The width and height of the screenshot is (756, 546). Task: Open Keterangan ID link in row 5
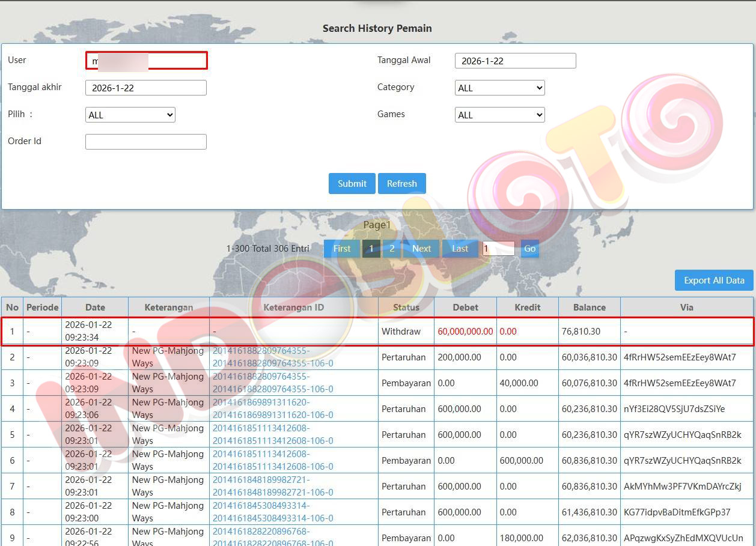[272, 434]
